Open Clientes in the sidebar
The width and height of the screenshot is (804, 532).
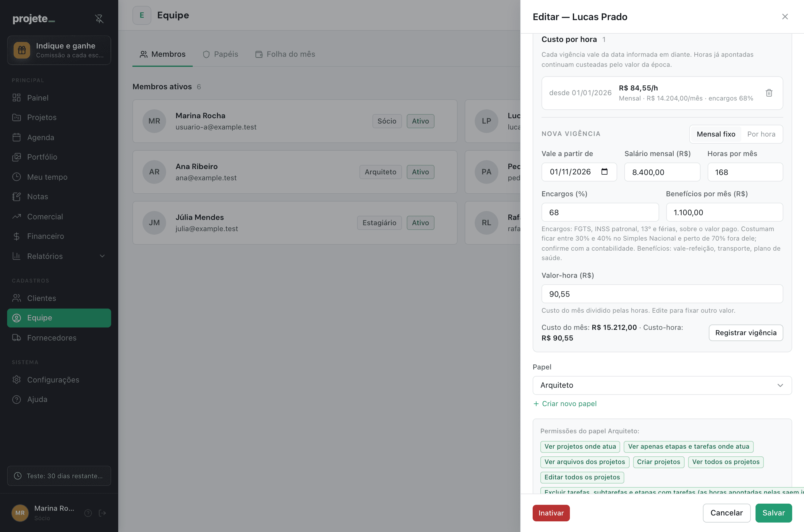59,298
